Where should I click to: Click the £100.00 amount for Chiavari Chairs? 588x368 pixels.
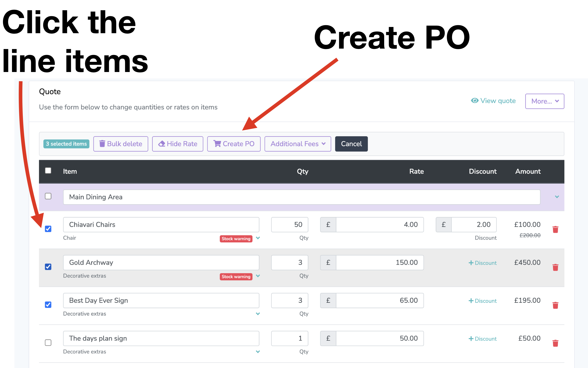coord(527,225)
